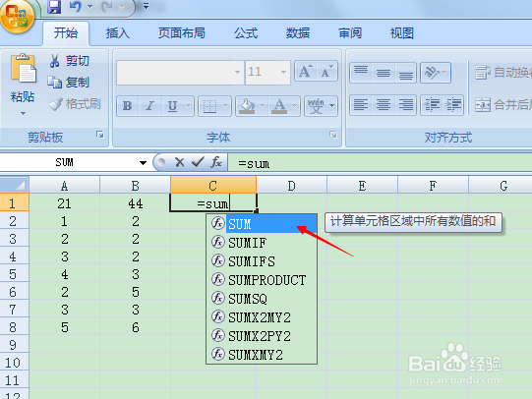
Task: Align text left
Action: (361, 105)
